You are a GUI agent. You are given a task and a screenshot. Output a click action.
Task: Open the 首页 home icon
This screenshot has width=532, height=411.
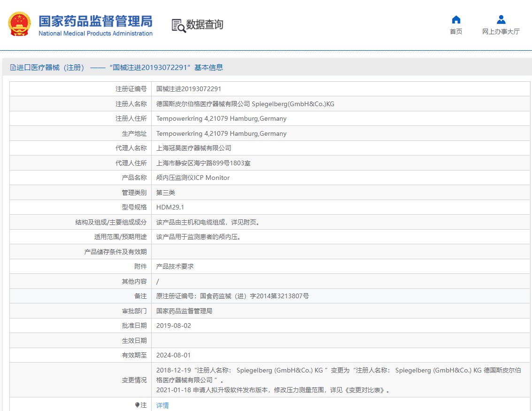click(x=456, y=20)
